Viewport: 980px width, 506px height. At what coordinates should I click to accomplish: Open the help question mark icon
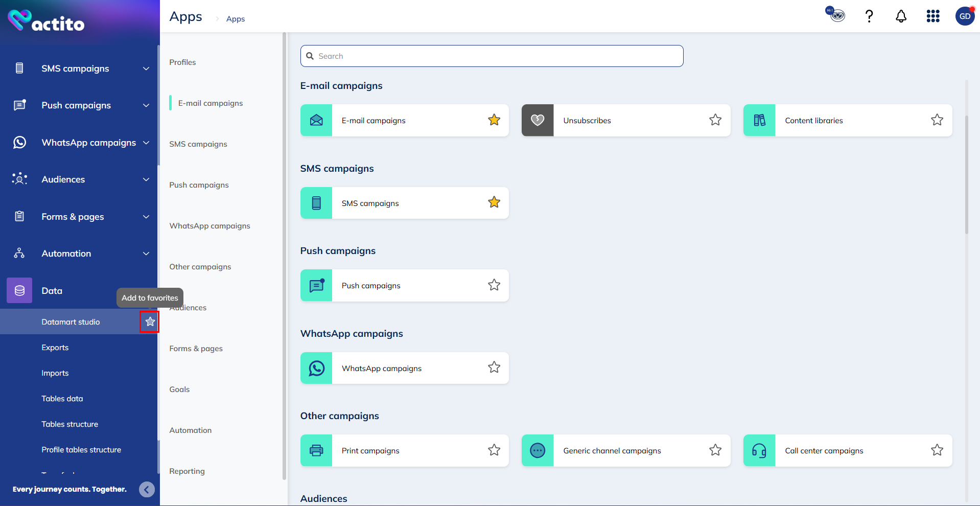(869, 16)
